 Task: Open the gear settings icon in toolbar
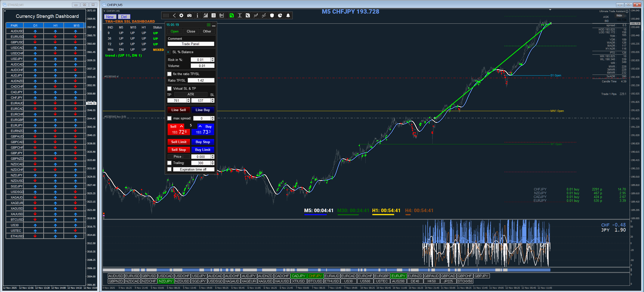tap(181, 16)
